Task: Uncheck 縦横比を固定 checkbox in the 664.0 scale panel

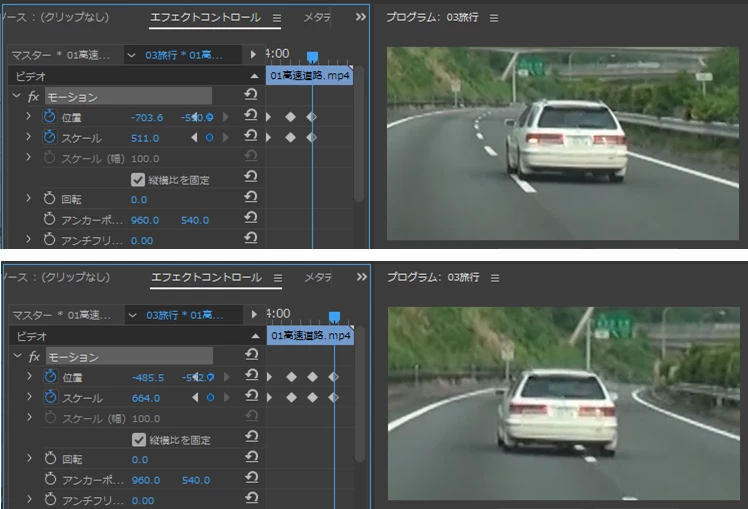Action: click(139, 439)
